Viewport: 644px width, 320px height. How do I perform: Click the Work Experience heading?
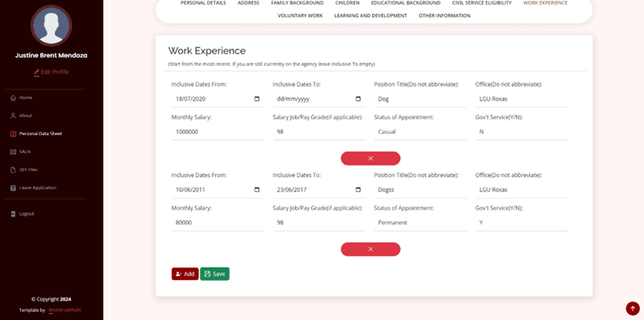coord(207,51)
